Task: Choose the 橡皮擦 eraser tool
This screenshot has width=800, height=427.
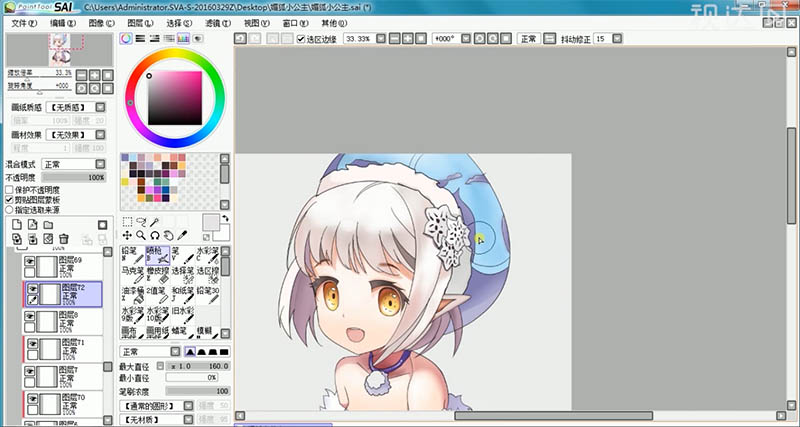Action: pyautogui.click(x=157, y=275)
